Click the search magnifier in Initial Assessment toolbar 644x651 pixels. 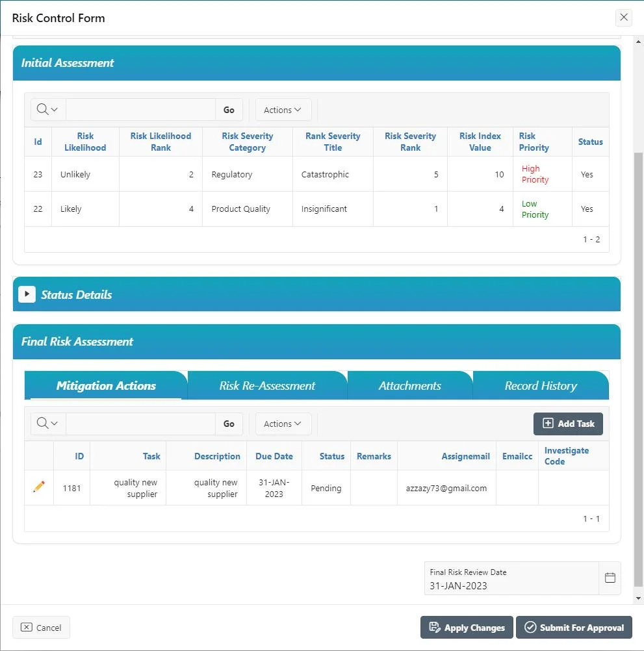(x=43, y=109)
